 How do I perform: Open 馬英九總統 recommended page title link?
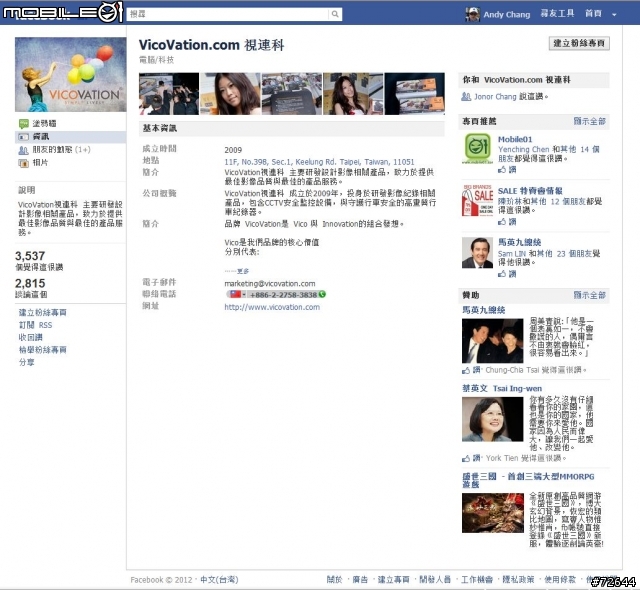point(519,242)
